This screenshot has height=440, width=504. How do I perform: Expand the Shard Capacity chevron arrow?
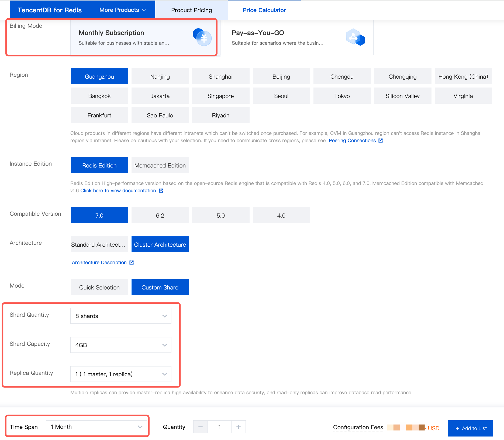165,345
